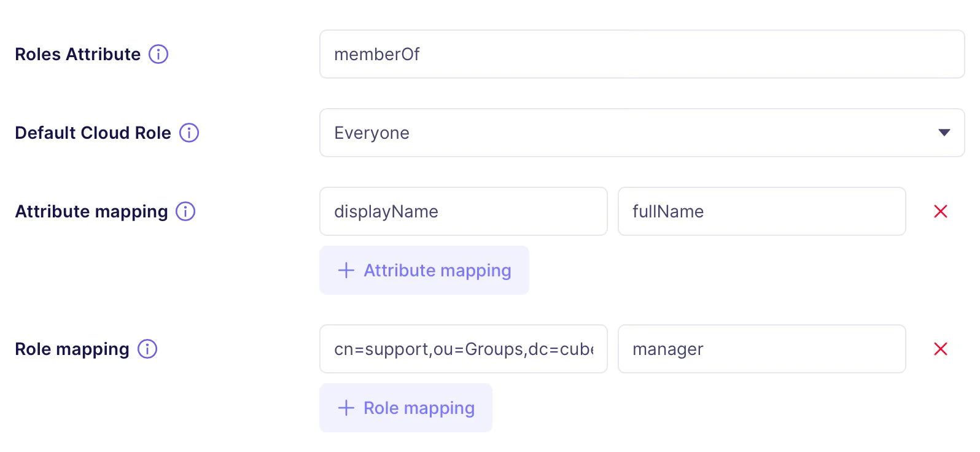Click the displayName attribute input field
This screenshot has height=452, width=980.
point(463,211)
